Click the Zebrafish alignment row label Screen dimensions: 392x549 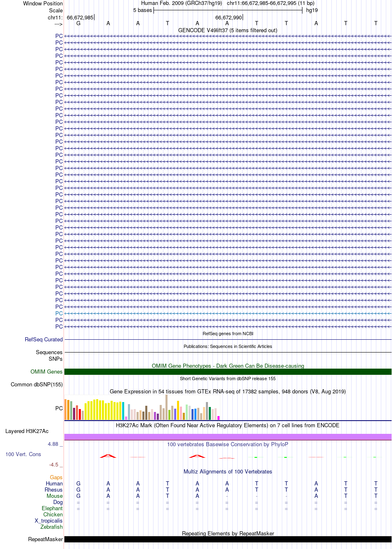[52, 527]
